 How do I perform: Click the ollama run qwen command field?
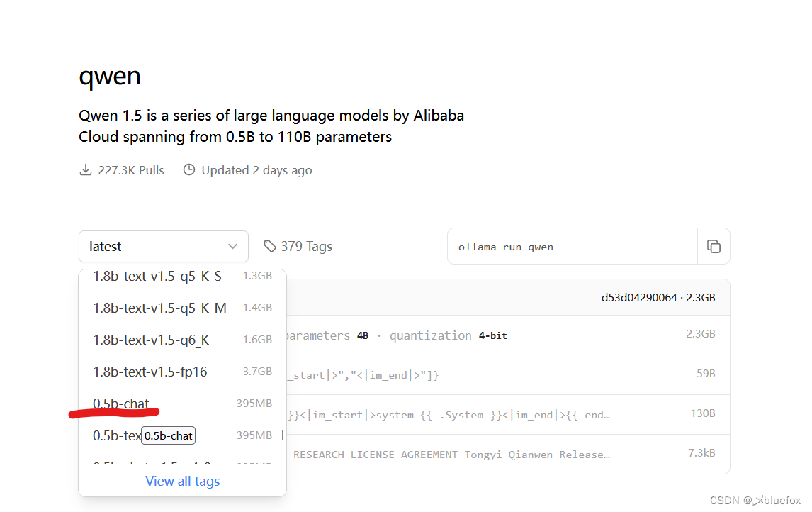pos(573,247)
